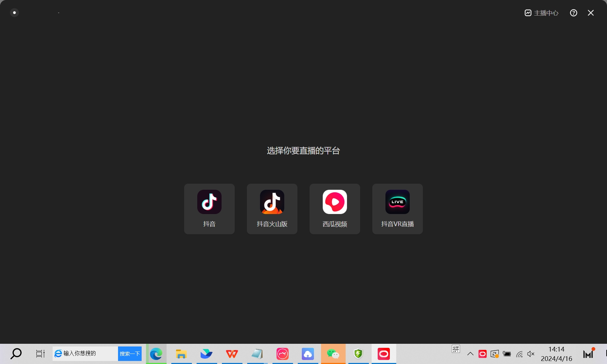Open the sync tray icon with an orange badge
This screenshot has width=607, height=364.
pyautogui.click(x=495, y=354)
